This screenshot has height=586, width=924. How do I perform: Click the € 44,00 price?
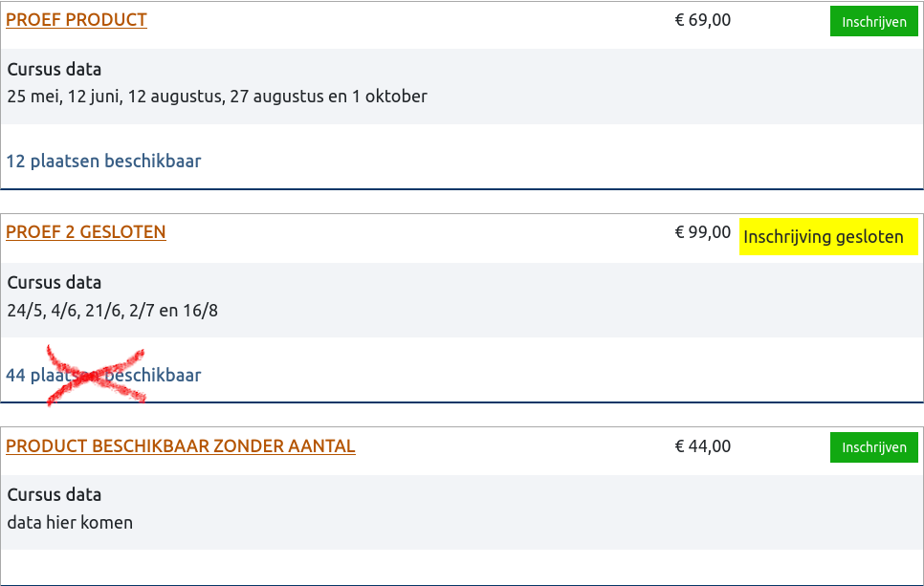pos(702,445)
